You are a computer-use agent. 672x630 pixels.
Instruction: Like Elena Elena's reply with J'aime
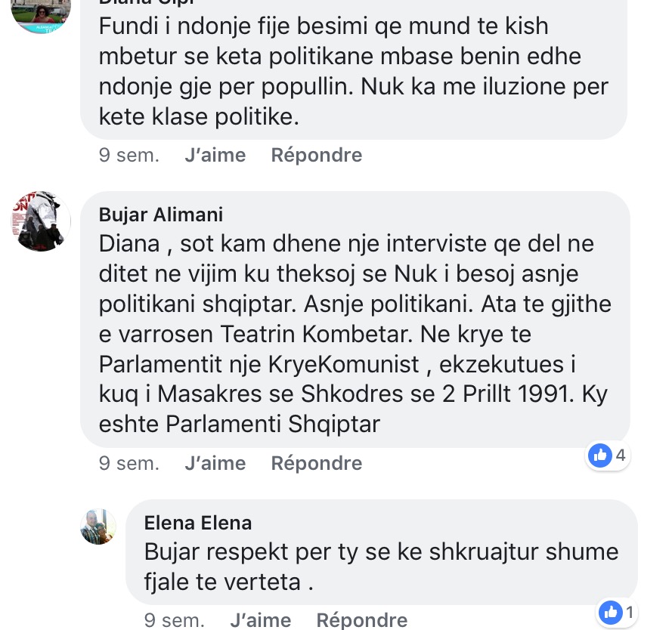260,620
